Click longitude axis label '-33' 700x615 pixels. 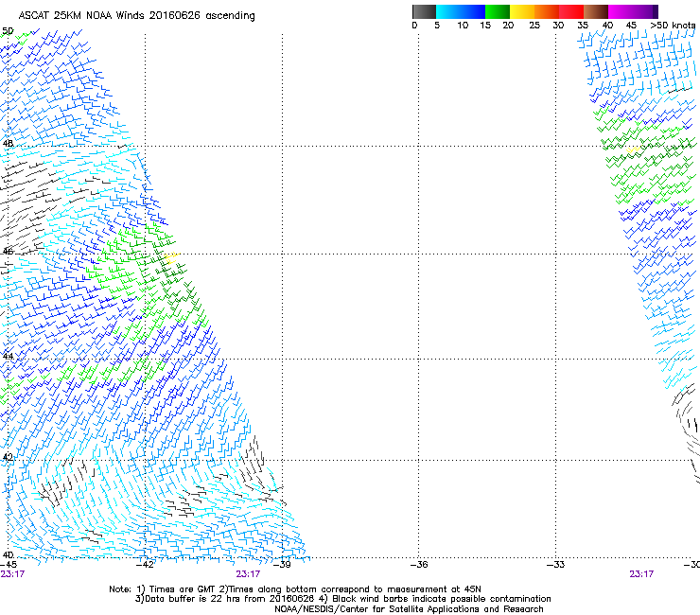556,565
